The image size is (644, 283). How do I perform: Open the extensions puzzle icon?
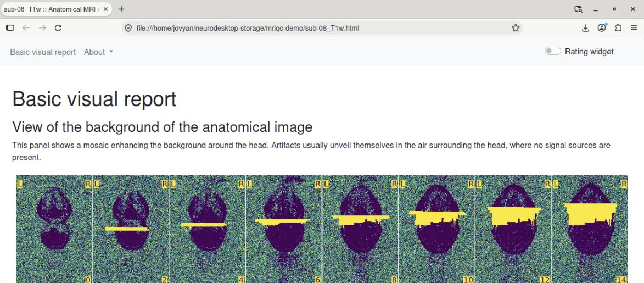click(618, 27)
